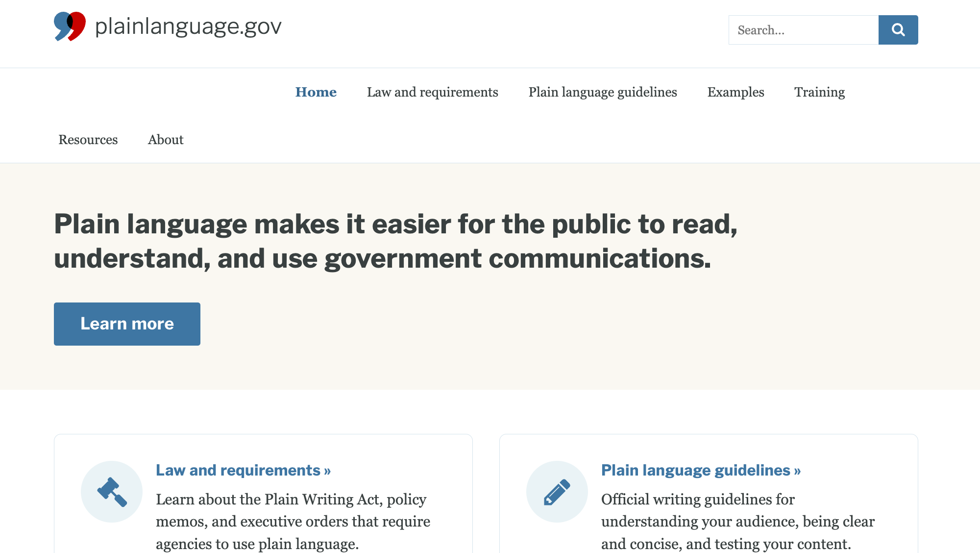Open Plain language guidelines menu item
The height and width of the screenshot is (553, 980).
[602, 92]
